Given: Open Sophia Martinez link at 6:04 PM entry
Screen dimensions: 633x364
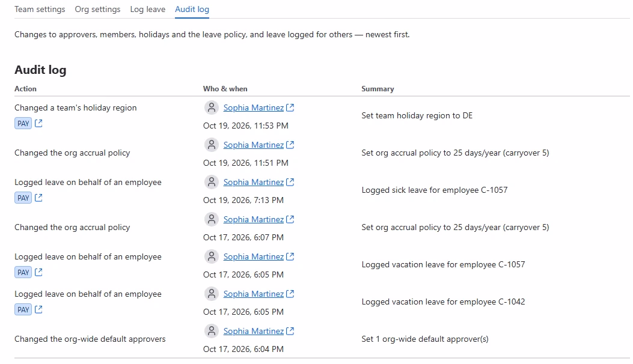Looking at the screenshot, I should (x=253, y=332).
